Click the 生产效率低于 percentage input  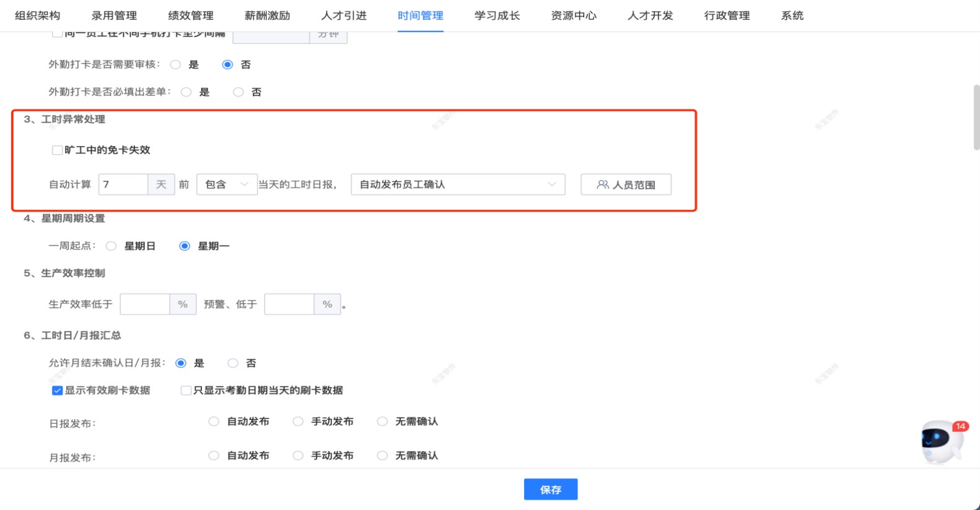pos(145,304)
